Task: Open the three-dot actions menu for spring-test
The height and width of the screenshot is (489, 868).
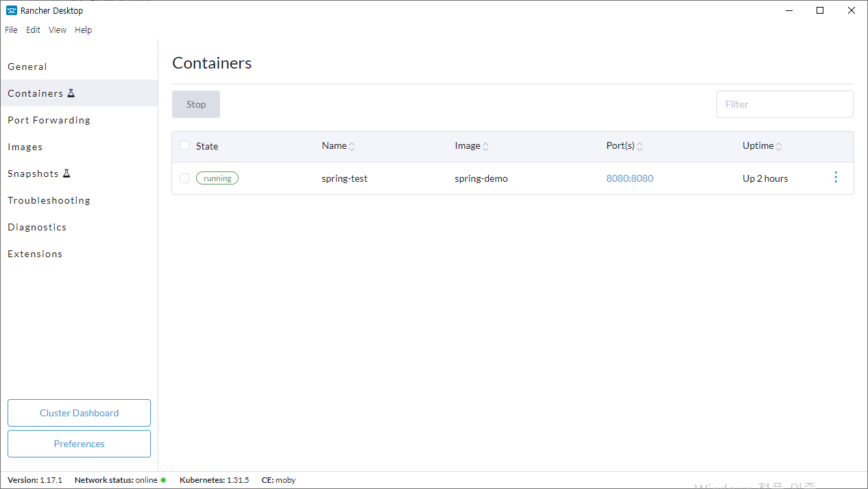Action: point(835,178)
